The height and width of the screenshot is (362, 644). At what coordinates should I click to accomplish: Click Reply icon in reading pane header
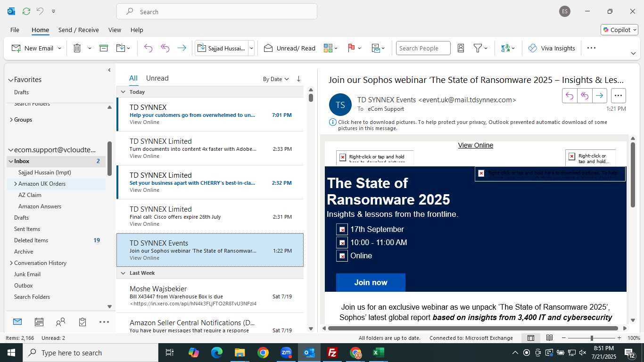tap(570, 96)
